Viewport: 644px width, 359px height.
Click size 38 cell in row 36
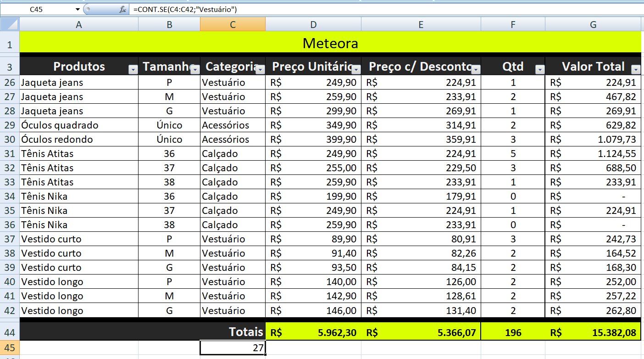tap(169, 225)
